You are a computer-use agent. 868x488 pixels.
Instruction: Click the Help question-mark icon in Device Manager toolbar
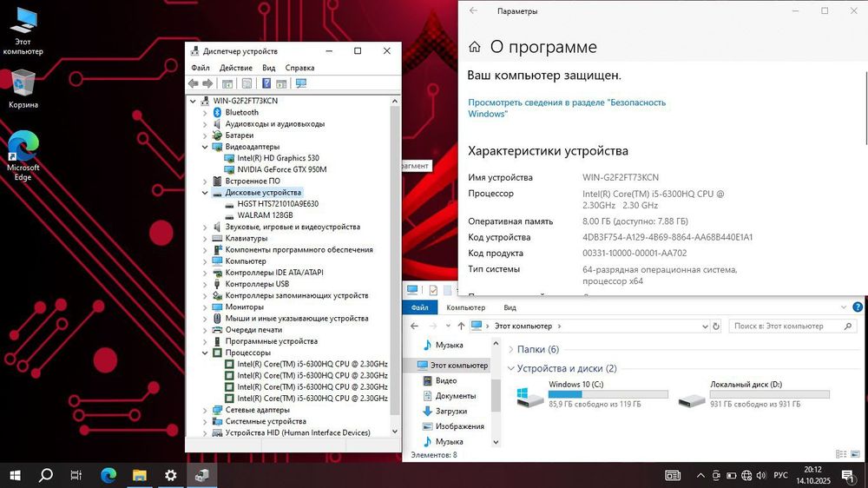[266, 83]
